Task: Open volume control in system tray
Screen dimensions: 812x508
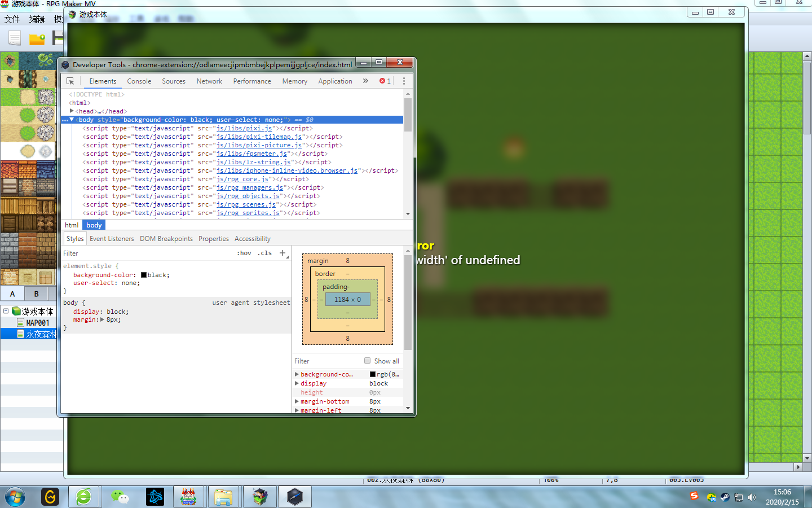Action: pyautogui.click(x=752, y=497)
